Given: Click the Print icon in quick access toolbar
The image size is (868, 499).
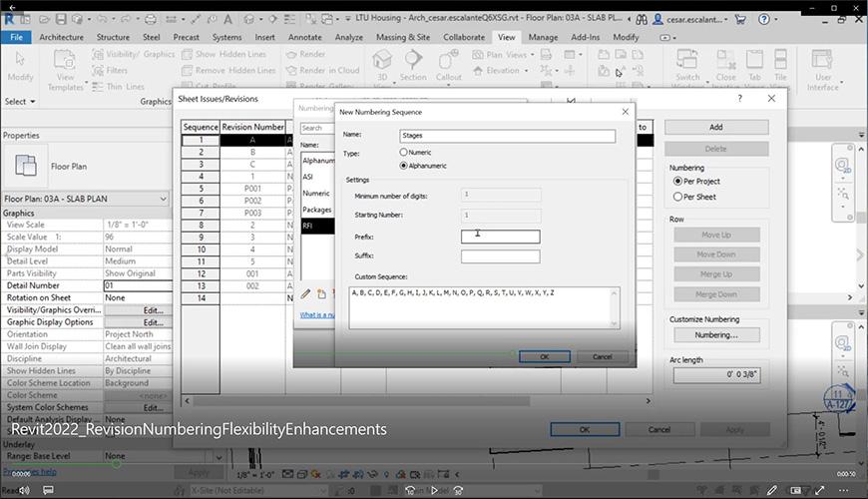Looking at the screenshot, I should [150, 19].
